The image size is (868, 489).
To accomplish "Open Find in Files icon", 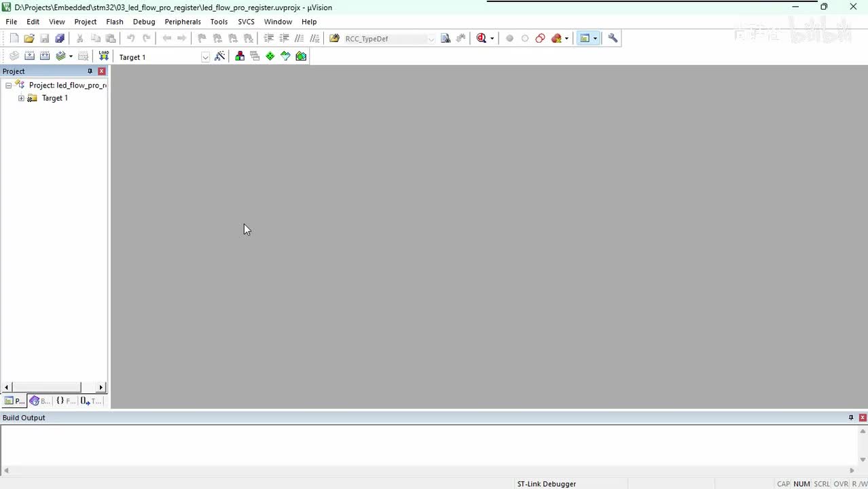I will pyautogui.click(x=334, y=39).
